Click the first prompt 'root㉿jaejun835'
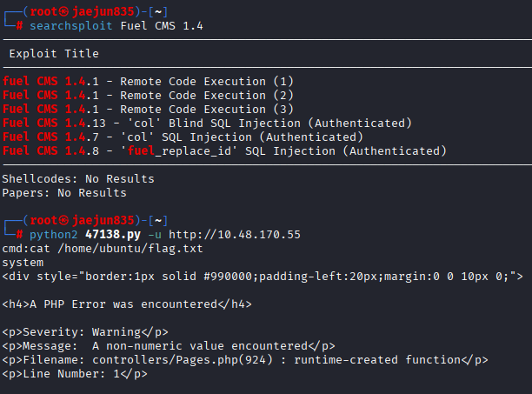 point(83,12)
